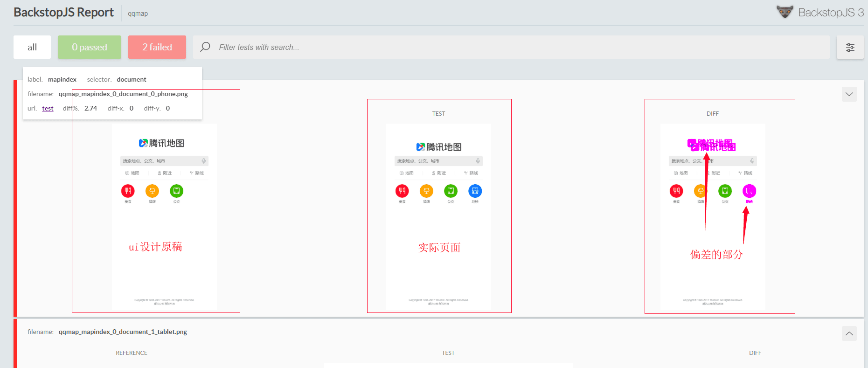The height and width of the screenshot is (368, 868).
Task: Open the TEST screenshot image of phone
Action: pos(438,215)
